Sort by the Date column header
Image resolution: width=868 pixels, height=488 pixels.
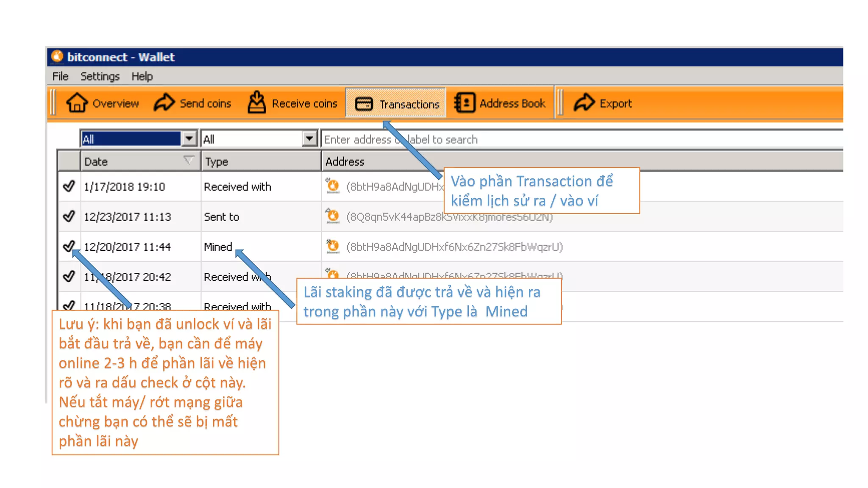(140, 161)
